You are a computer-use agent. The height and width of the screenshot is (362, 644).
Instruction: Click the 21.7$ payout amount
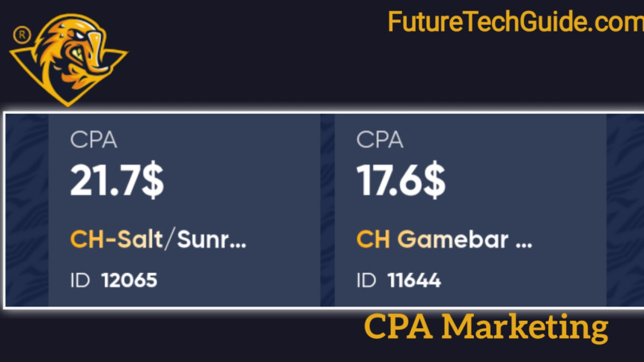pyautogui.click(x=117, y=181)
